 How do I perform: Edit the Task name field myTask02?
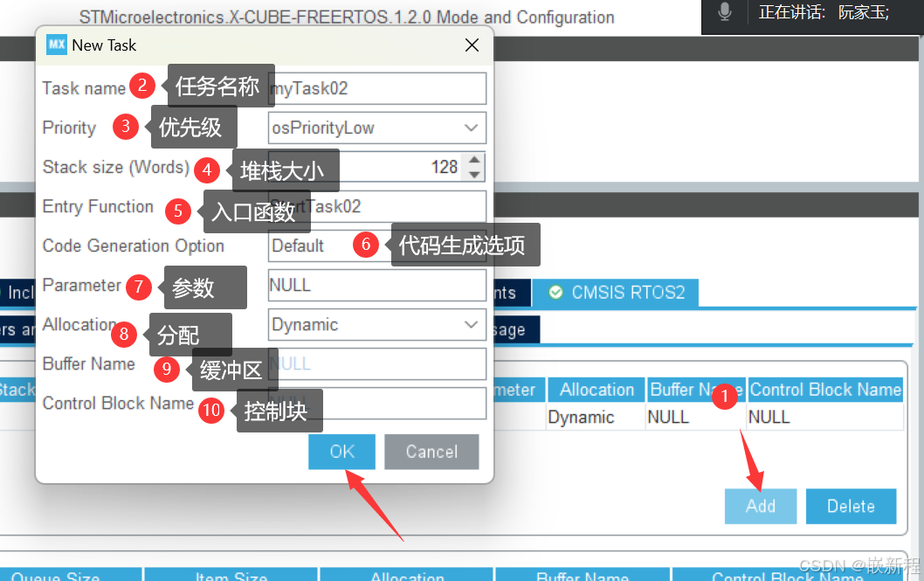click(377, 88)
